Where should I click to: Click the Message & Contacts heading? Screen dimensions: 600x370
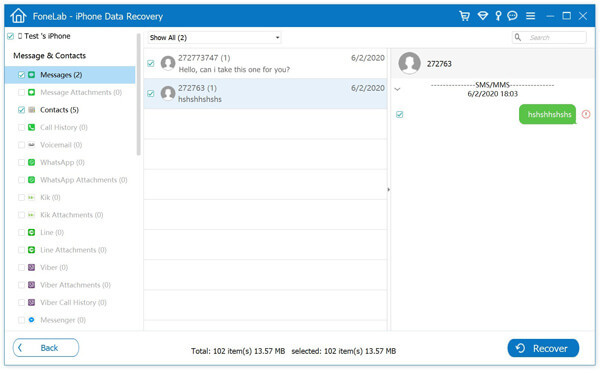click(x=49, y=55)
